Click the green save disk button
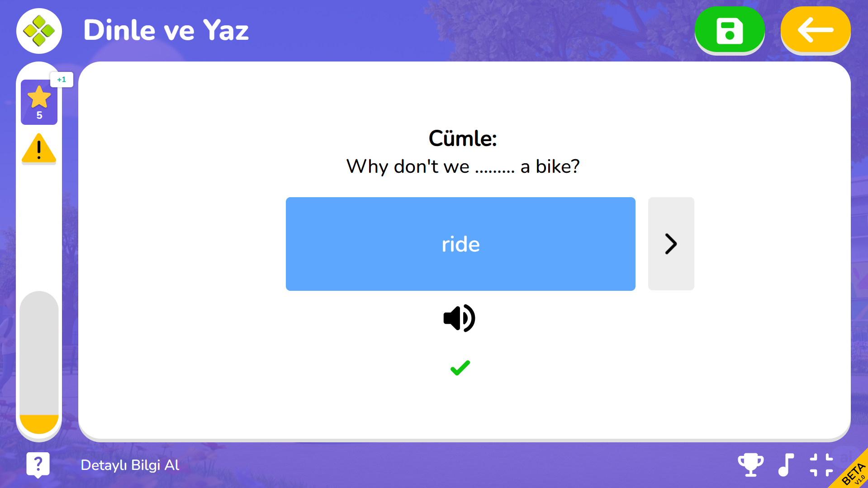Screen dimensions: 868x488 [729, 30]
